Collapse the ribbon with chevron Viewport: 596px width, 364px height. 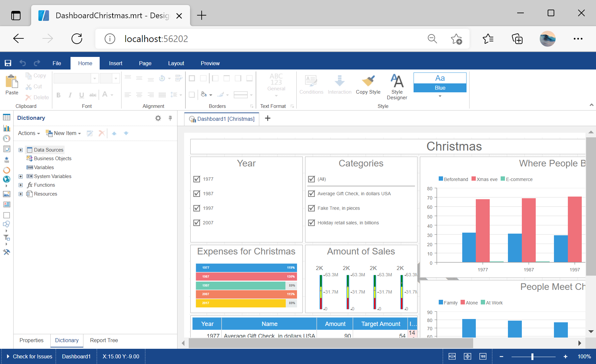coord(591,105)
